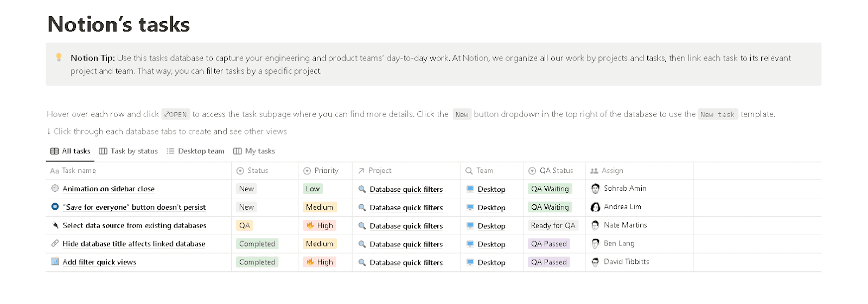Click Sohrab Amin's avatar icon
868x304 pixels.
595,189
